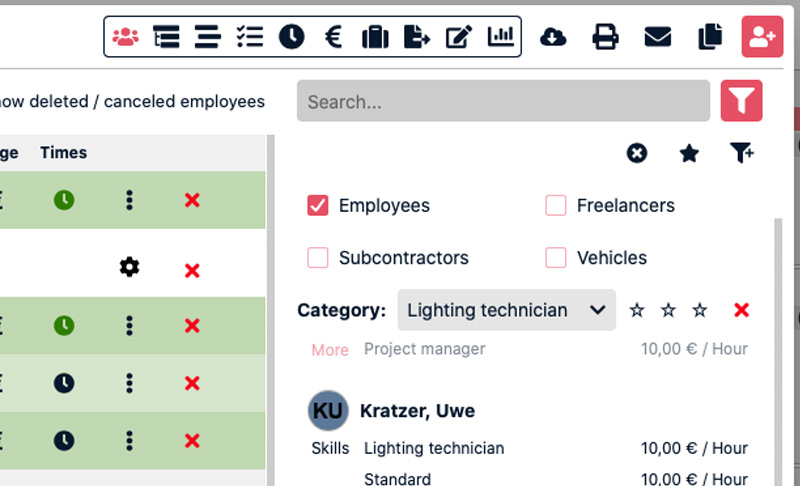
Task: Enable the Freelancers checkbox
Action: 556,206
